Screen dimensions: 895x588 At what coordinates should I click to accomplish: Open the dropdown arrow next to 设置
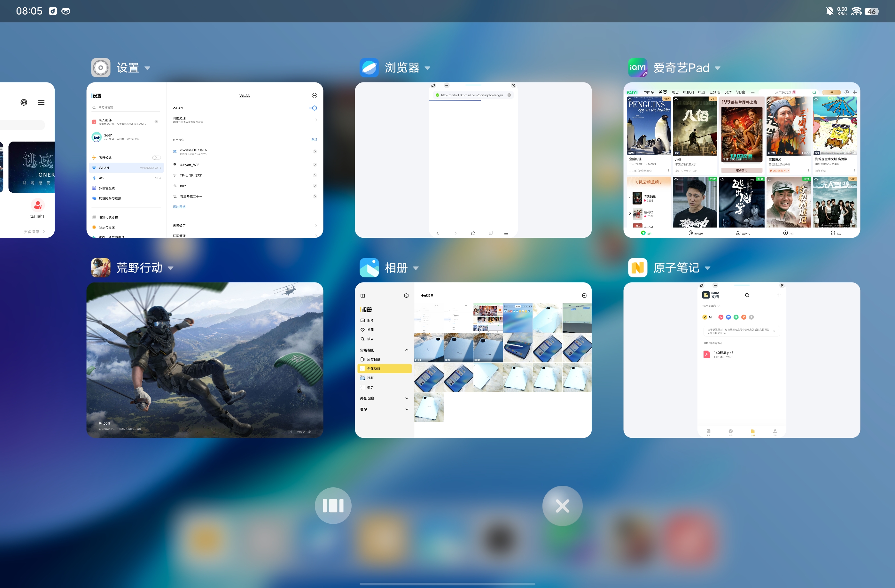147,68
